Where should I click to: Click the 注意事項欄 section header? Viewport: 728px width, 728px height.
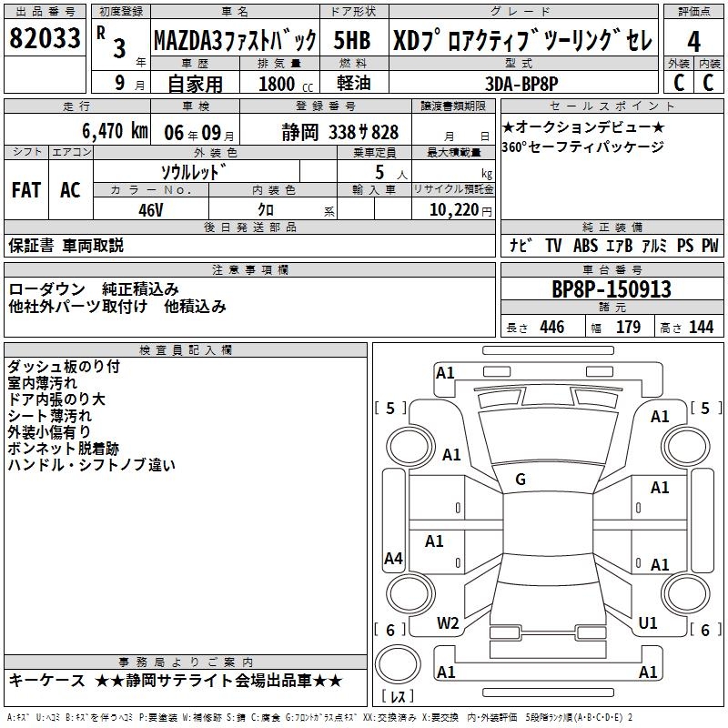point(249,269)
